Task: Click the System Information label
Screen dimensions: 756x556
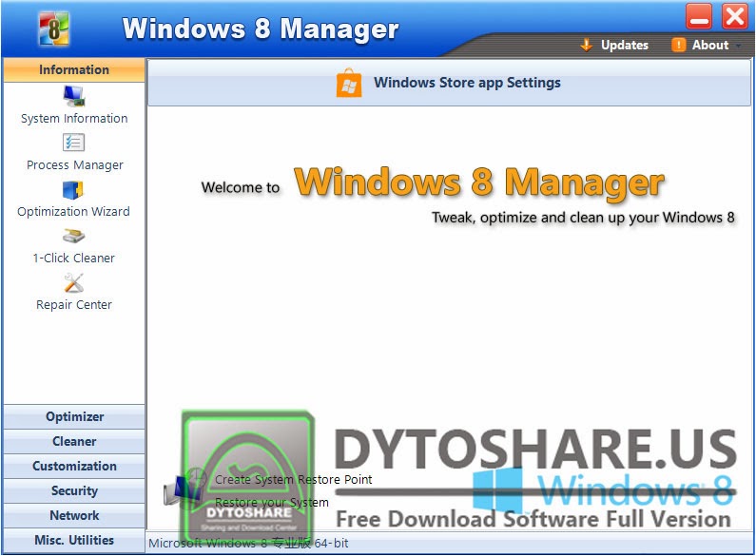Action: [x=74, y=119]
